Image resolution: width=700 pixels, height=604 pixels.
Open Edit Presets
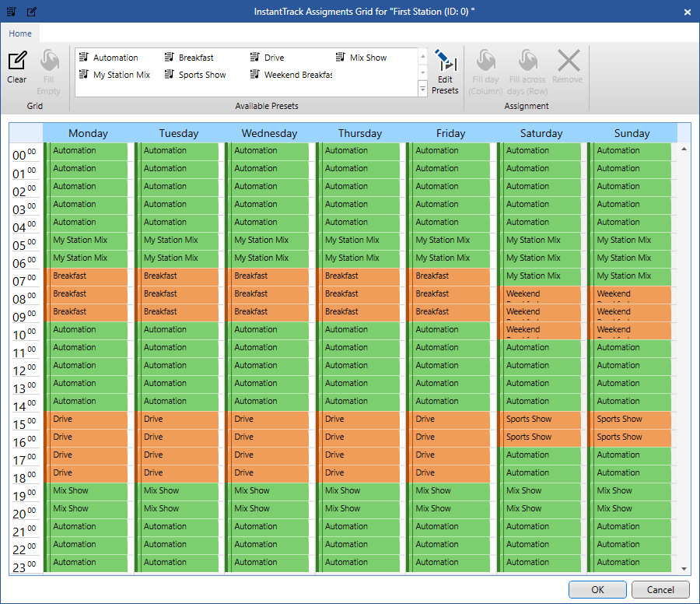(x=445, y=72)
